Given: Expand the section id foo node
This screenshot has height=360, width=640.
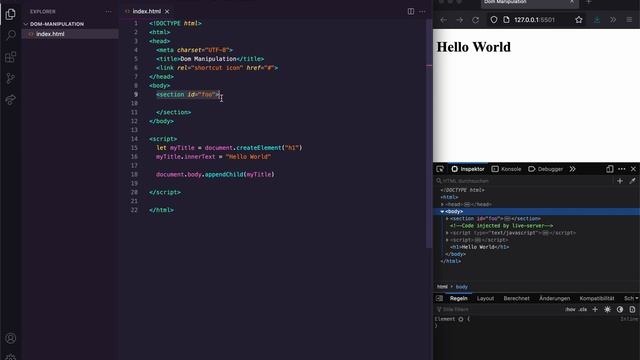Looking at the screenshot, I should [447, 219].
